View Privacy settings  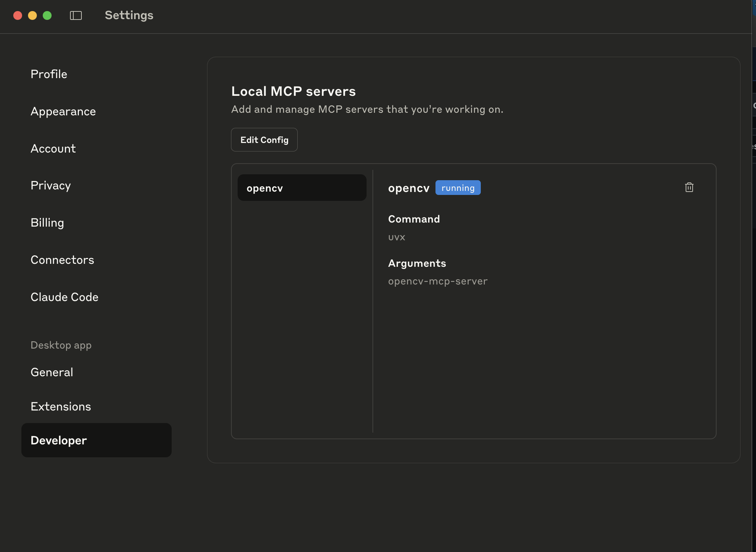pos(50,185)
